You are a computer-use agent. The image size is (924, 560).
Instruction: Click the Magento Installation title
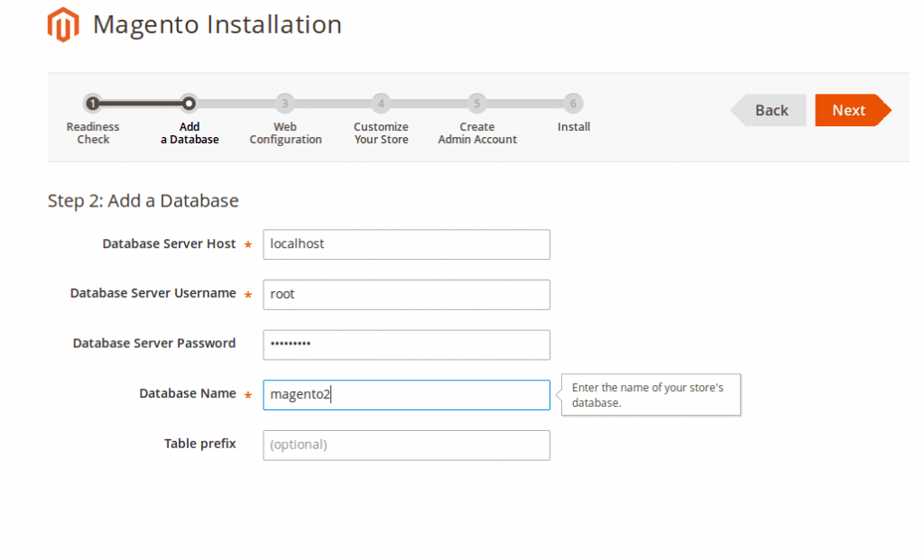[217, 24]
